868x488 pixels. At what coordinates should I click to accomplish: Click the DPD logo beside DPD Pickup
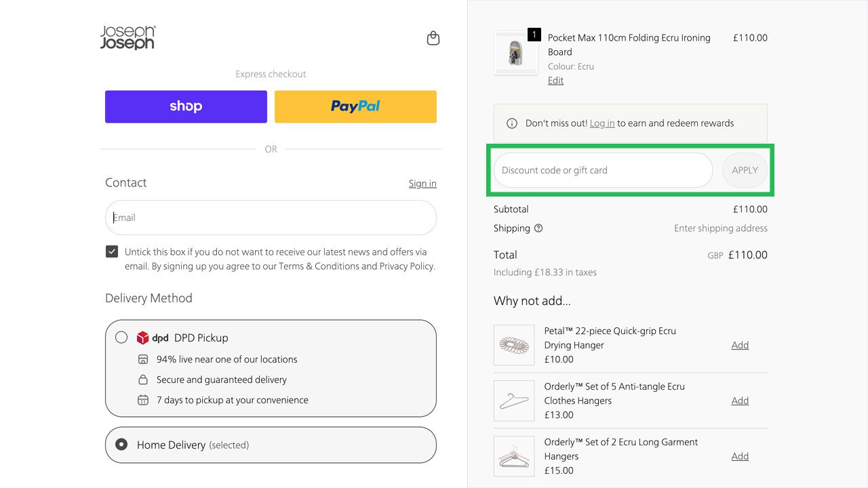[143, 338]
